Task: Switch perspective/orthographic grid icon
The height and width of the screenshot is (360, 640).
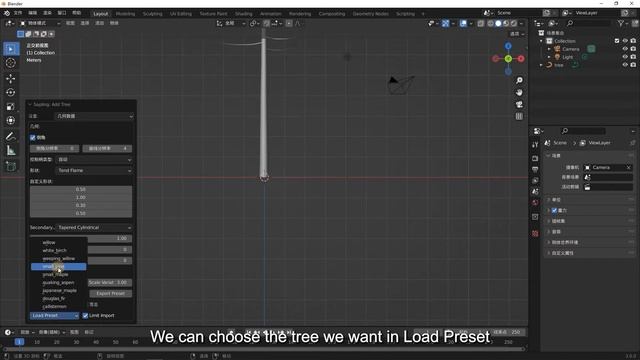Action: point(519,117)
